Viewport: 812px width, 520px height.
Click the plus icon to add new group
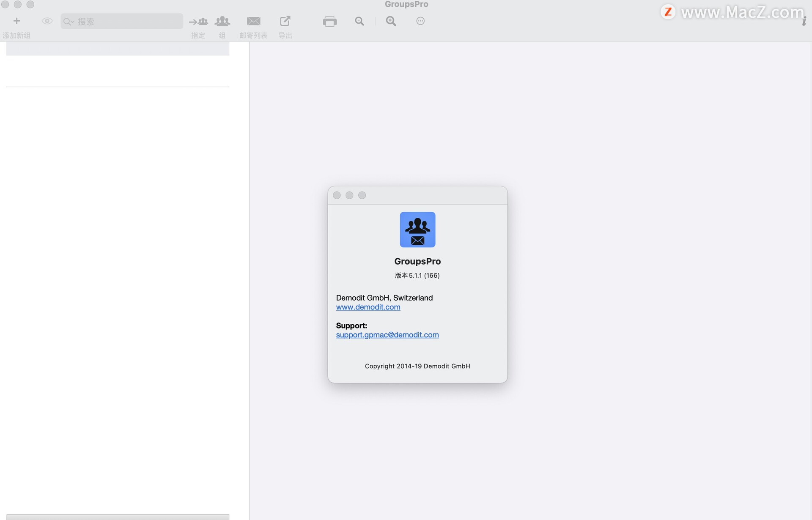[16, 21]
